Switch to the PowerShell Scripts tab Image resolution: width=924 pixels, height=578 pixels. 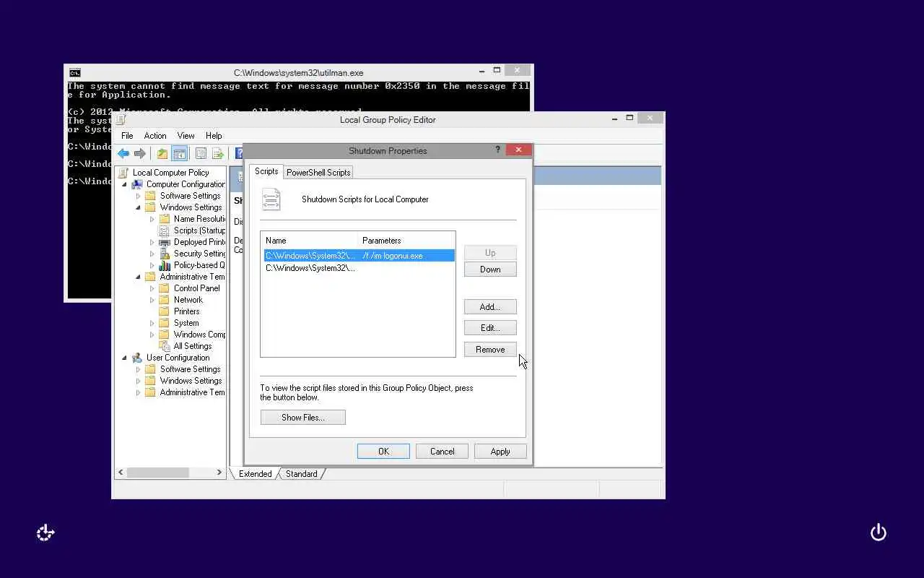[x=318, y=173]
